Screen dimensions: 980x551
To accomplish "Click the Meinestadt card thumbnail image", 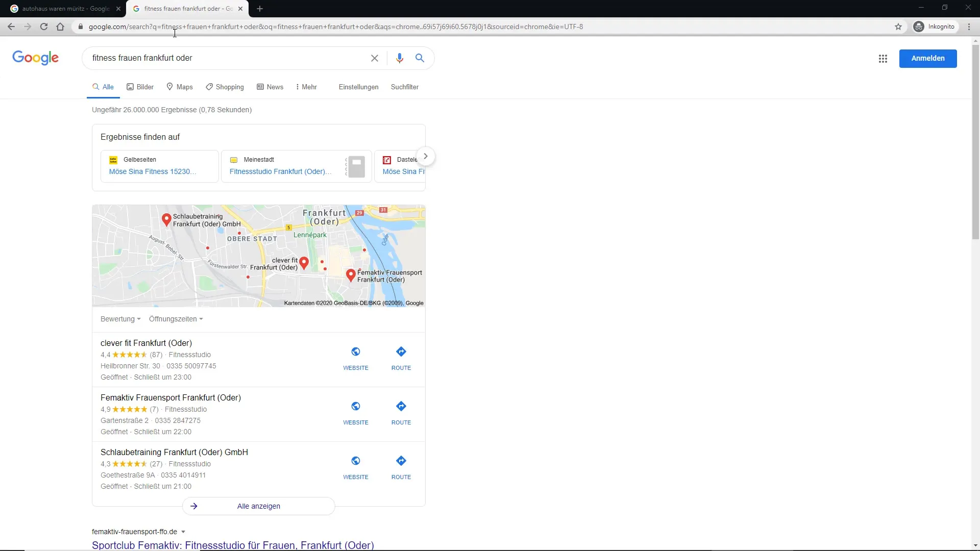I will pyautogui.click(x=356, y=167).
